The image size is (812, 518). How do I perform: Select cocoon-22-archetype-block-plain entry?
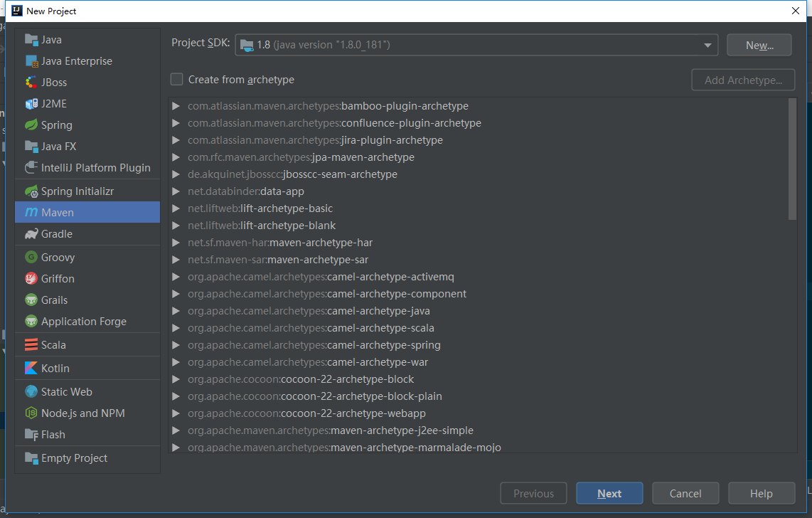tap(315, 396)
